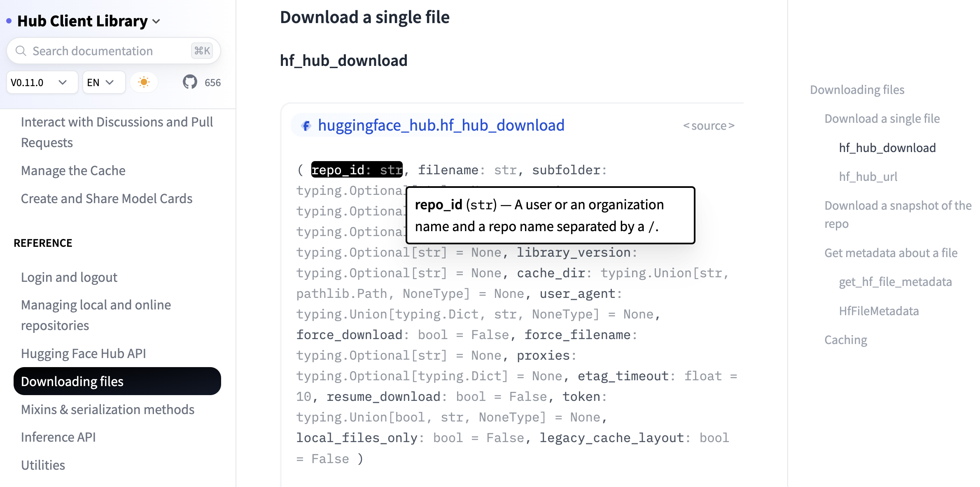
Task: Expand the Hub Client Library chevron
Action: click(156, 21)
